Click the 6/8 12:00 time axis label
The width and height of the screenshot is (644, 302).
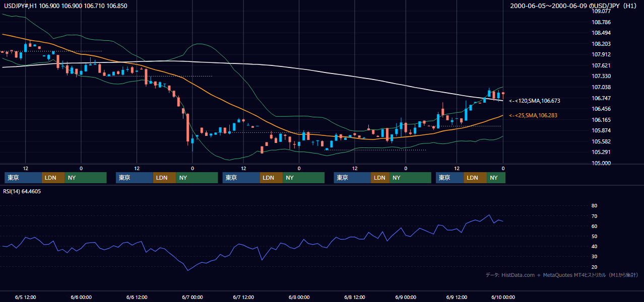pyautogui.click(x=355, y=297)
